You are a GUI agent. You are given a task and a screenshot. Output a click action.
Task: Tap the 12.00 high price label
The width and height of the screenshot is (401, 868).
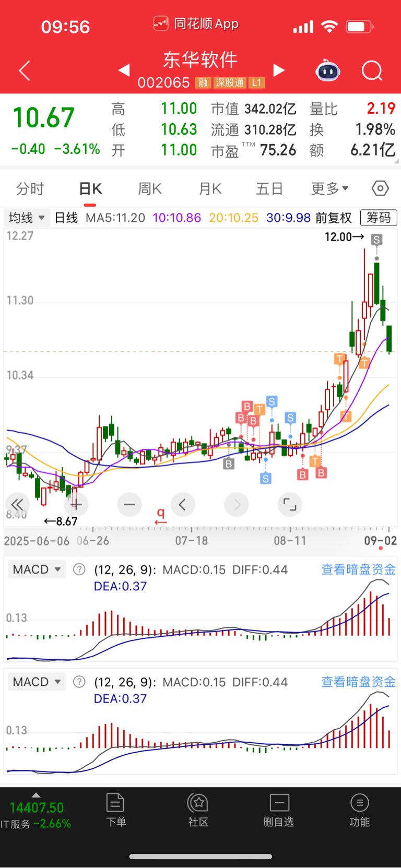point(345,237)
